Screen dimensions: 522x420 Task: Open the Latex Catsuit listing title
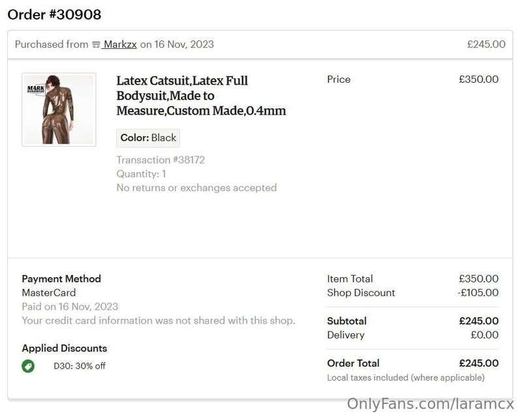tap(201, 95)
